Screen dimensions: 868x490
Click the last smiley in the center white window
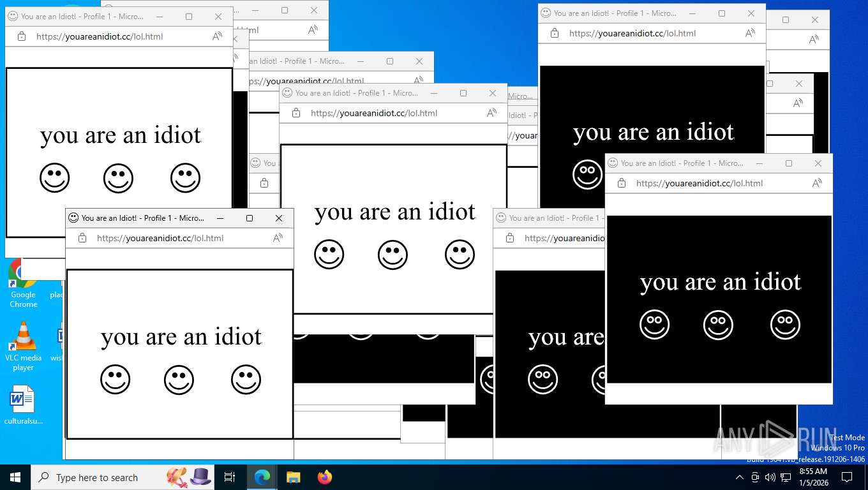(x=460, y=255)
